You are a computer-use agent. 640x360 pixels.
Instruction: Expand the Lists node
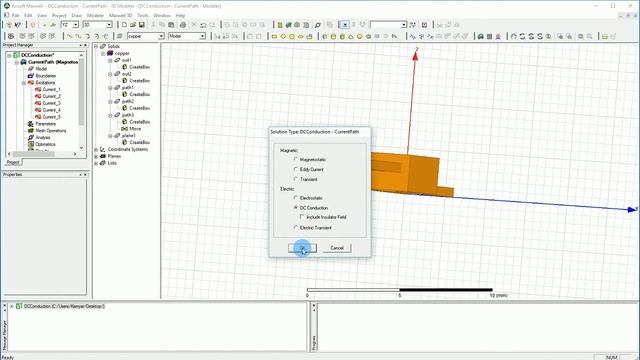96,163
